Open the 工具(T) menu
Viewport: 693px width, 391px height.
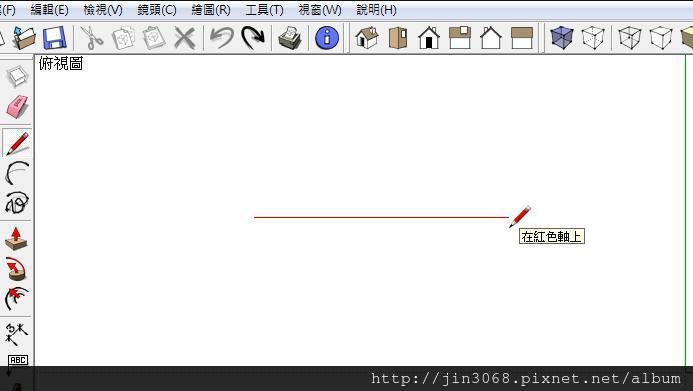coord(264,10)
